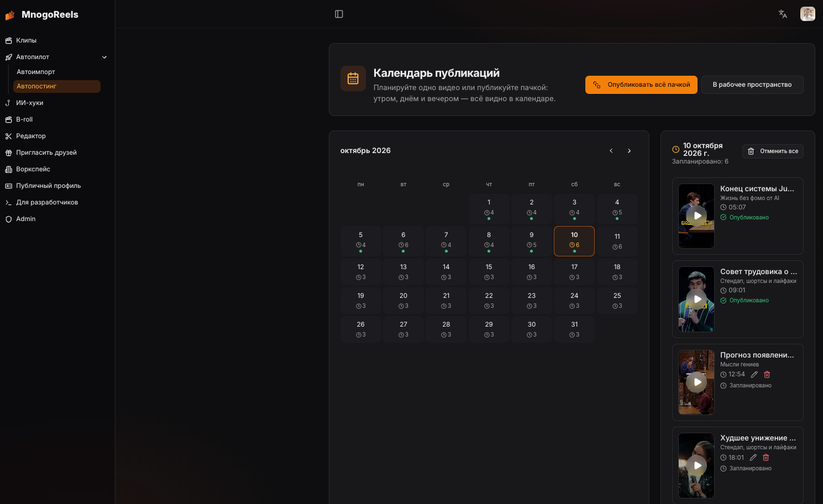
Task: Open Автоимпорт submenu item
Action: click(x=57, y=72)
